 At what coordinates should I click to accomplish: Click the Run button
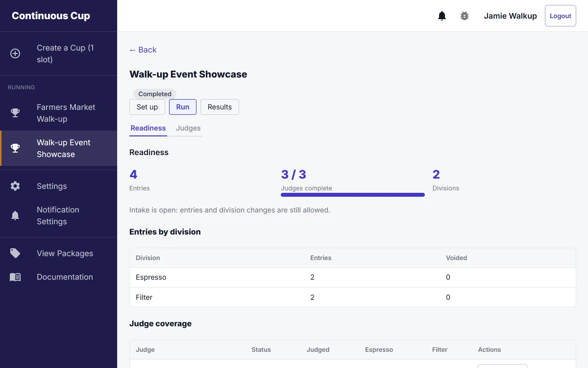point(183,107)
